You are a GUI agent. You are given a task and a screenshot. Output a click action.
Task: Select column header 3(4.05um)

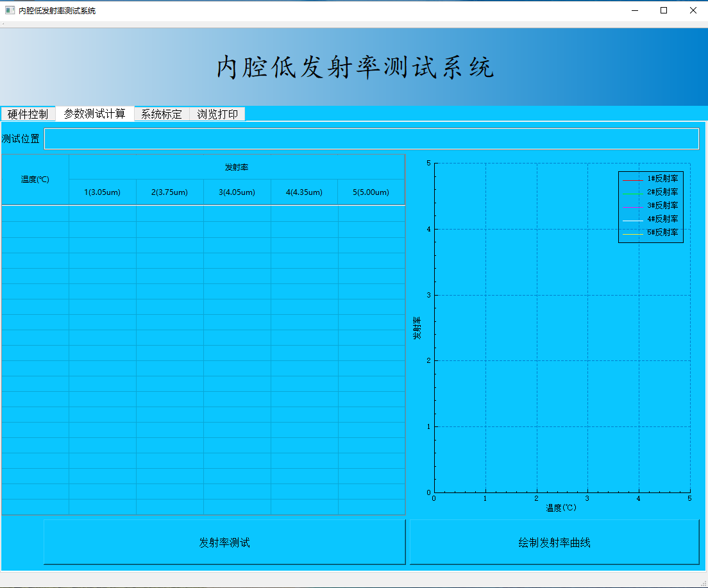(237, 192)
